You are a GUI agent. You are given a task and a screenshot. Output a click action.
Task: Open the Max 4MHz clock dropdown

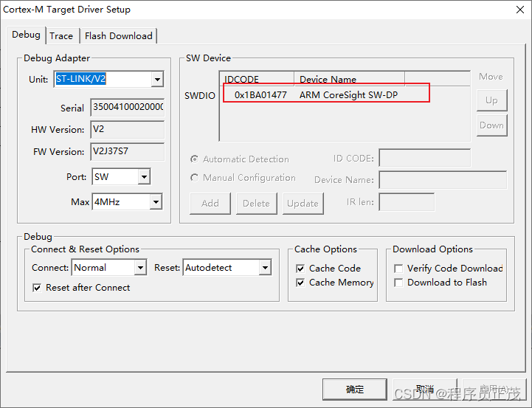pyautogui.click(x=156, y=202)
